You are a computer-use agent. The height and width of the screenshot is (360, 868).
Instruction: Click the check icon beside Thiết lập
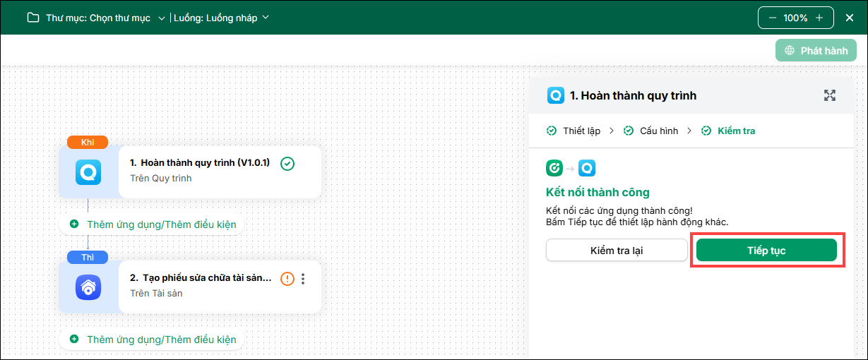(552, 131)
